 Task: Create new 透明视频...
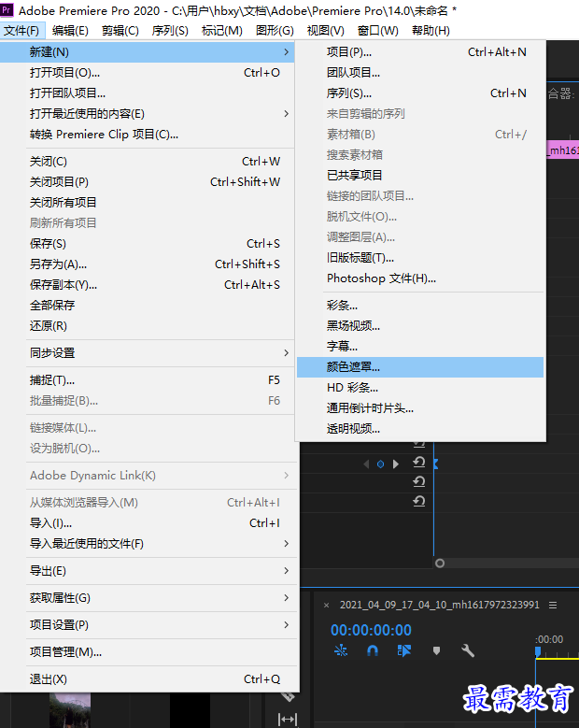coord(420,429)
